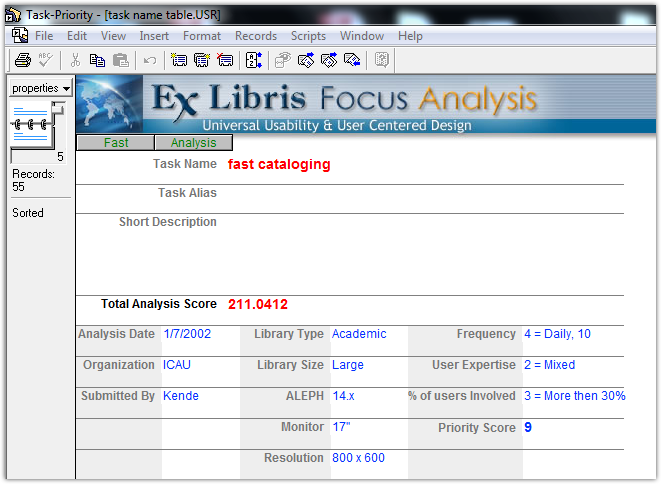The image size is (661, 484).
Task: Click the Organization value ICAU
Action: click(177, 365)
